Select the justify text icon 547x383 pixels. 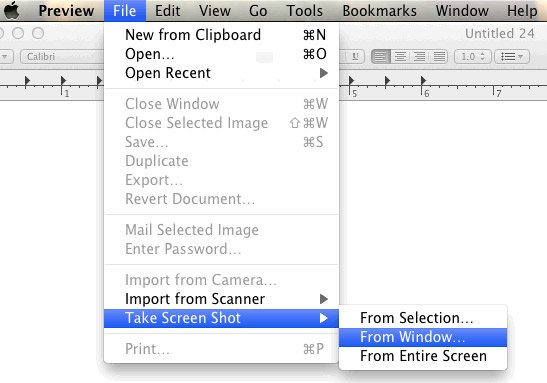(x=439, y=56)
